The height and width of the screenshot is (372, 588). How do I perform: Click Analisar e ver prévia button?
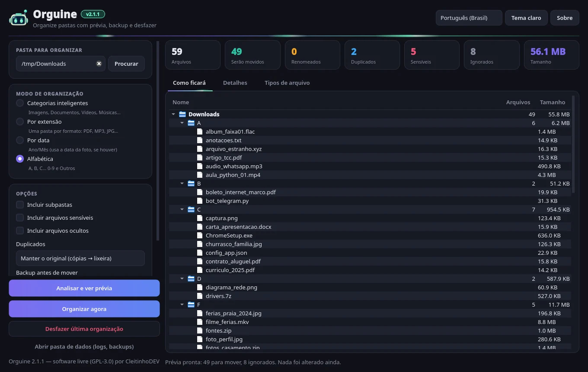pyautogui.click(x=84, y=288)
